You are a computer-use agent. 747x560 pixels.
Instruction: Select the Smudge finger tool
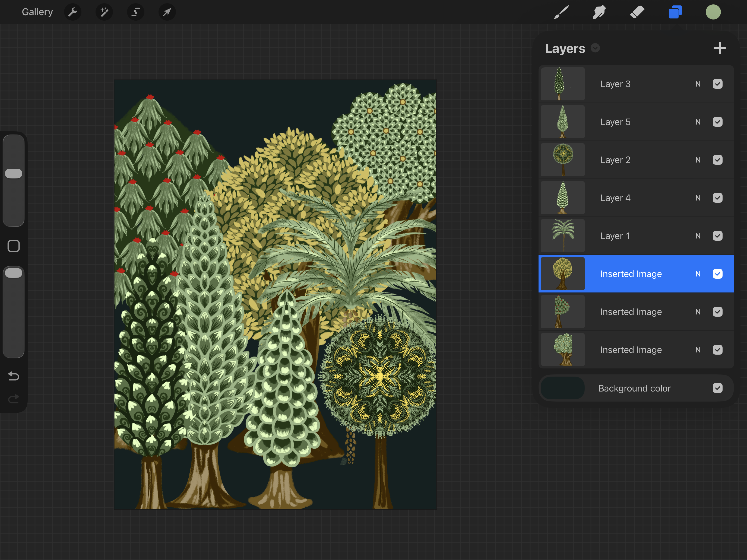599,12
